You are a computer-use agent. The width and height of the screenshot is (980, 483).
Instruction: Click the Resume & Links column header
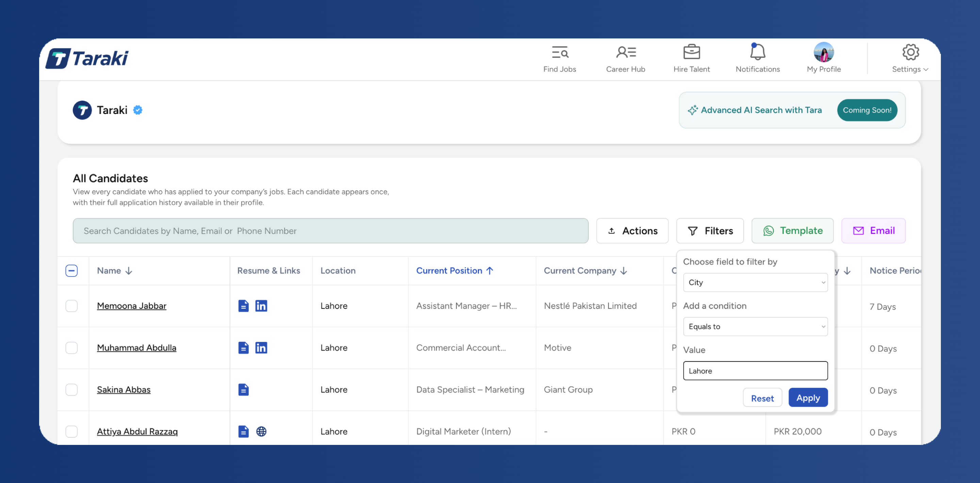click(268, 271)
